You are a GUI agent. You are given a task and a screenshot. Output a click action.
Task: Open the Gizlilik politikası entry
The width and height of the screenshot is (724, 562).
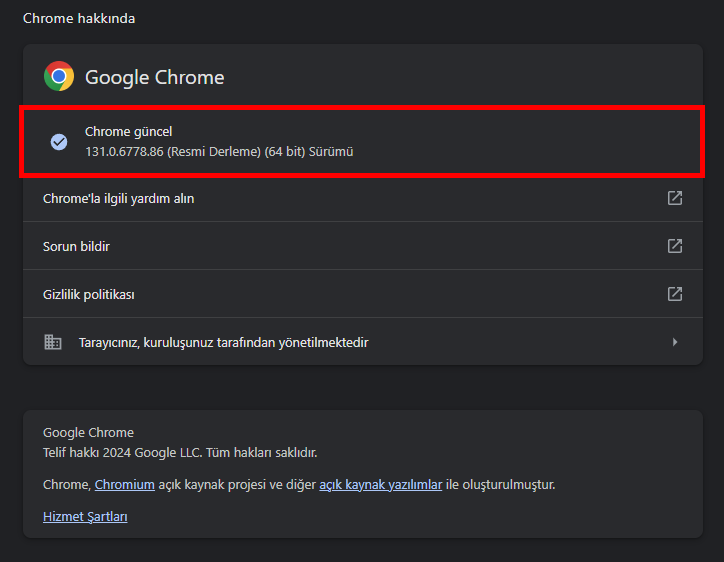point(88,295)
